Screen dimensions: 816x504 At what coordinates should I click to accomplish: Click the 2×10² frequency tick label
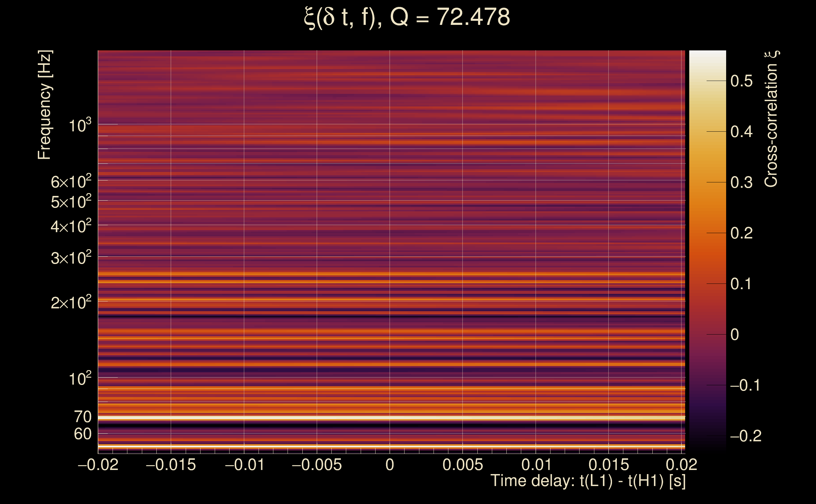click(x=71, y=303)
